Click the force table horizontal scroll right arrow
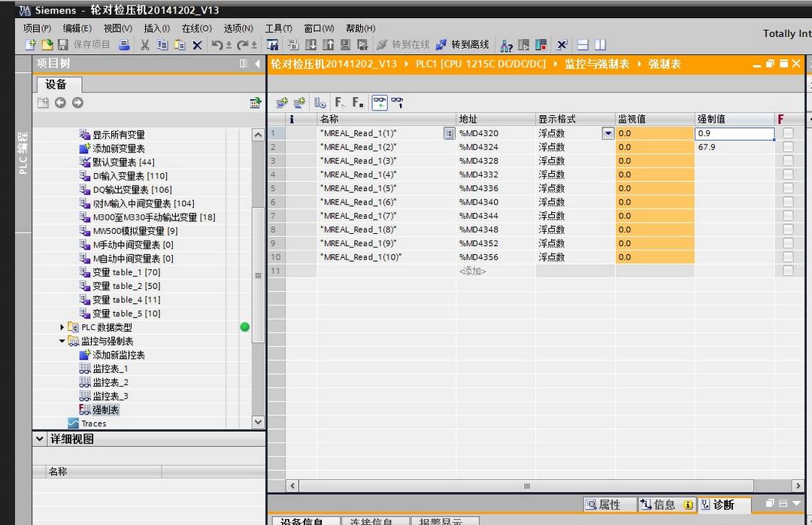 798,486
